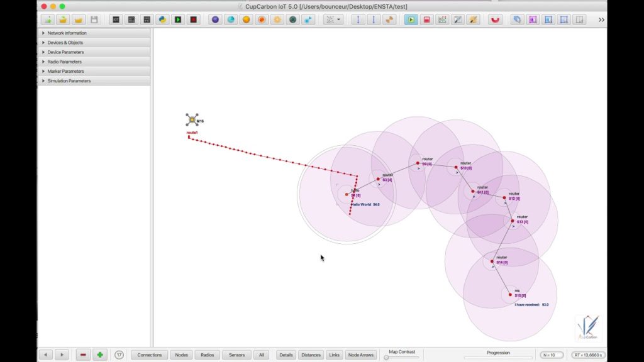Click the blue selection frame icon
The height and width of the screenshot is (362, 644).
click(548, 19)
